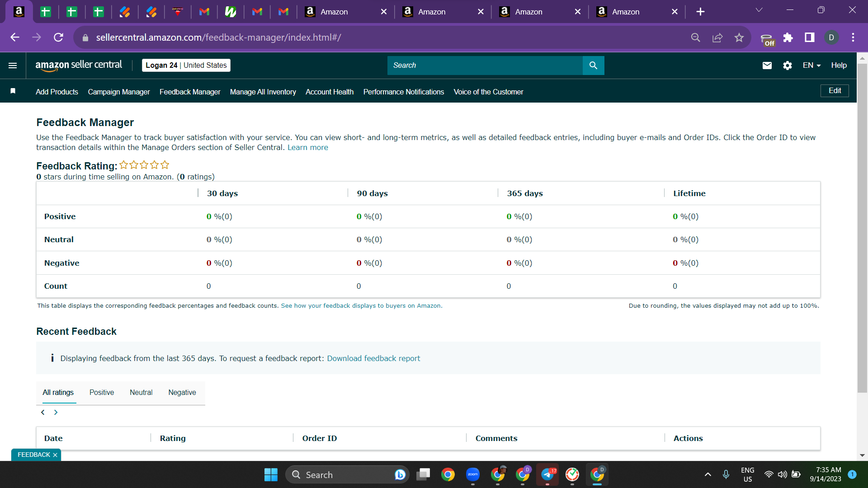Open a new browser tab with the plus
Screen dimensions: 868x488
700,12
